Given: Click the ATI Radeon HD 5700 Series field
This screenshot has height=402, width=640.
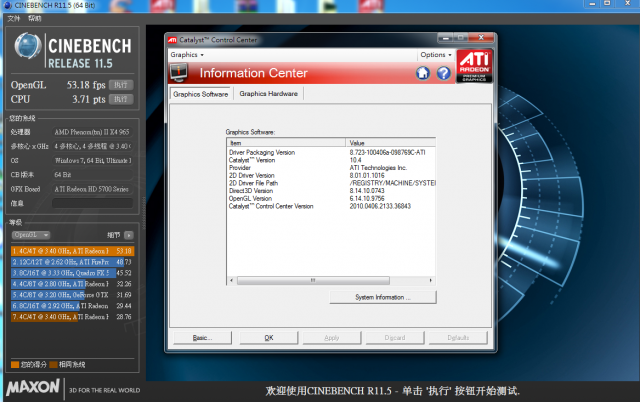Looking at the screenshot, I should pyautogui.click(x=93, y=189).
